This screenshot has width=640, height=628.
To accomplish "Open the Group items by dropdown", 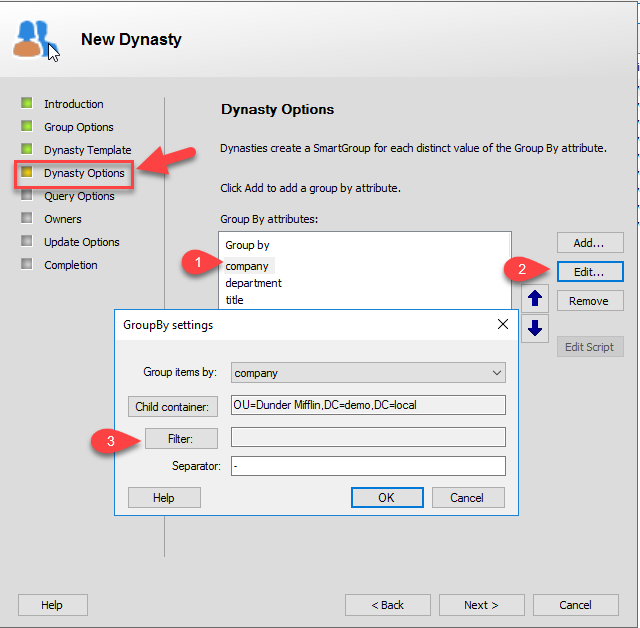I will (368, 373).
